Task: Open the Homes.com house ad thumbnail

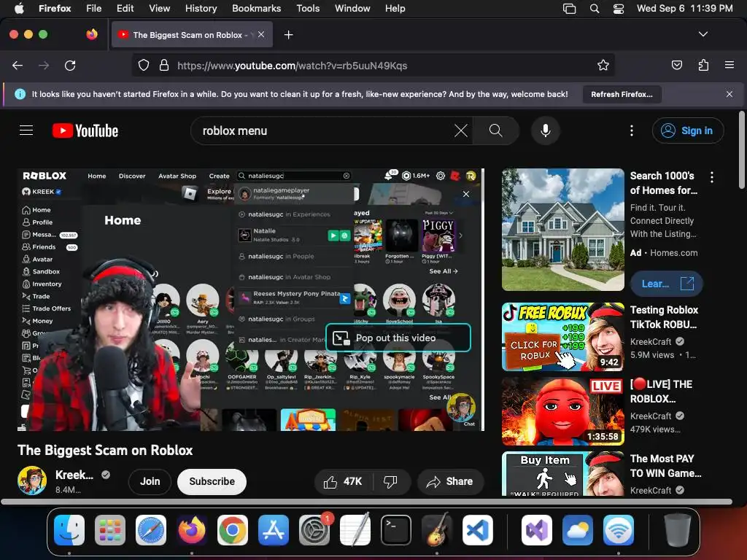Action: (x=562, y=230)
